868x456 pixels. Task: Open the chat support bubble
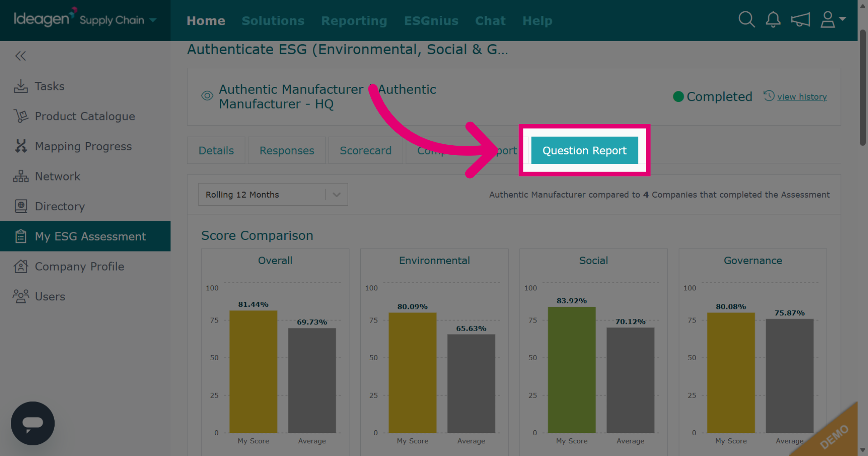pos(33,423)
